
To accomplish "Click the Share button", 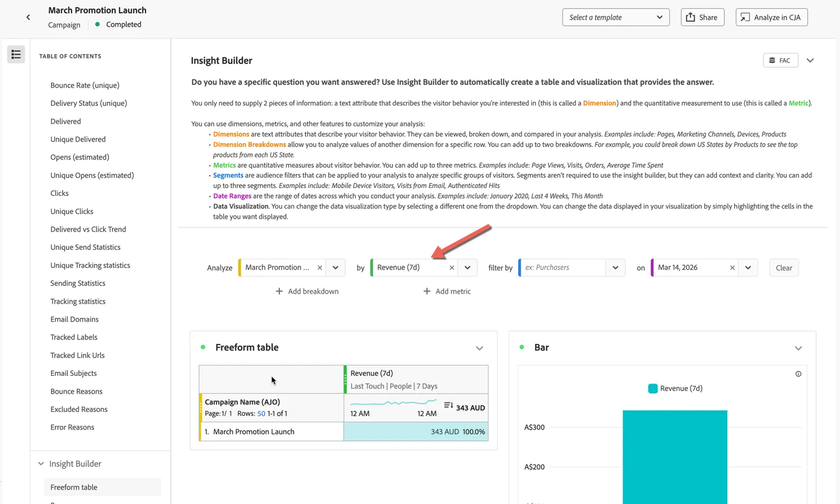I will coord(702,17).
